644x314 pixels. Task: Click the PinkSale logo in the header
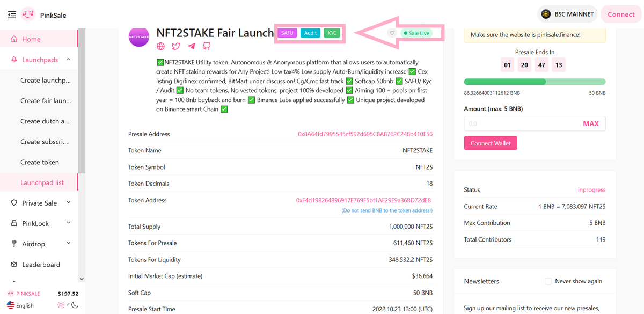click(28, 14)
